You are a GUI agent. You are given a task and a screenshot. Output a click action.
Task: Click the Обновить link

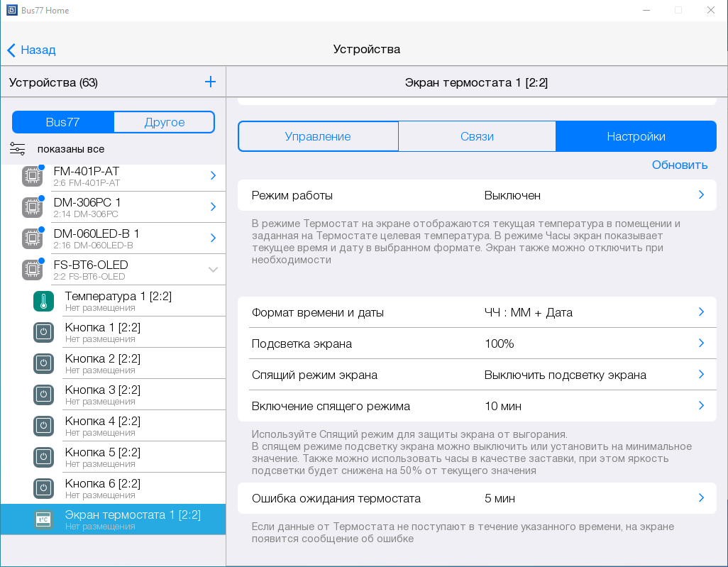679,165
